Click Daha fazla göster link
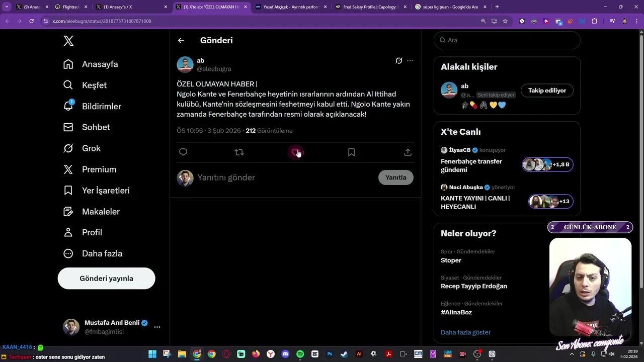 465,332
